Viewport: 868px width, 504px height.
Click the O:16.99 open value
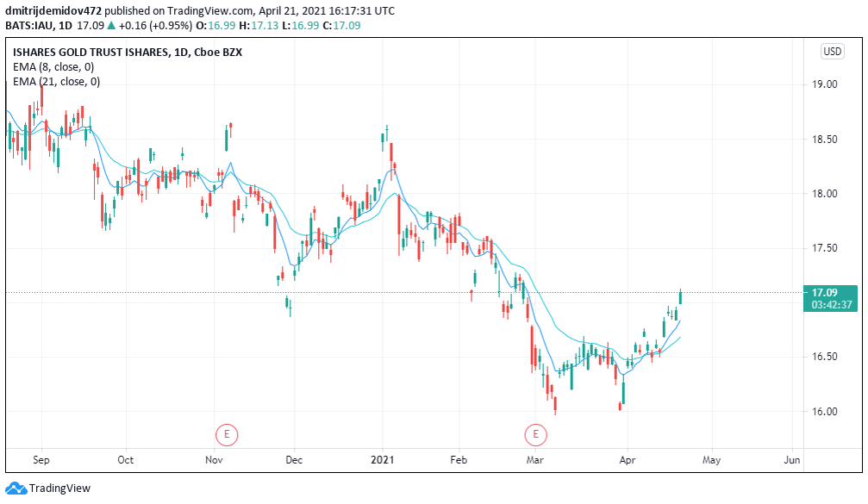coord(215,26)
